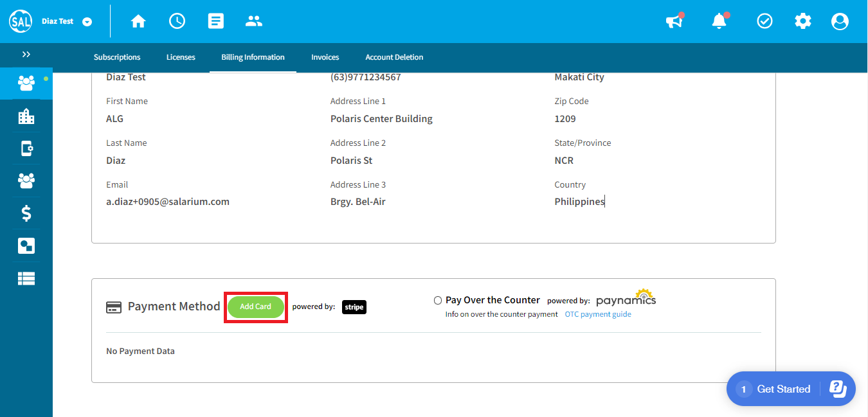
Task: Open the Account Deletion tab
Action: 394,57
